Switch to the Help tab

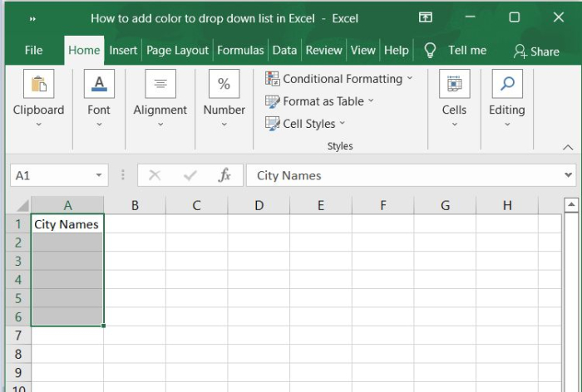coord(396,50)
